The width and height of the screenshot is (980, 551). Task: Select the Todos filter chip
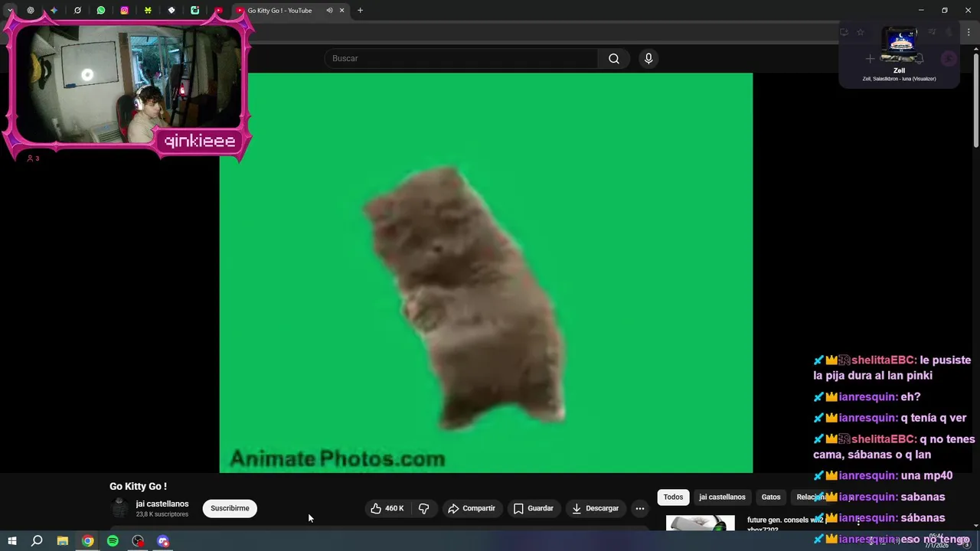[x=673, y=497]
